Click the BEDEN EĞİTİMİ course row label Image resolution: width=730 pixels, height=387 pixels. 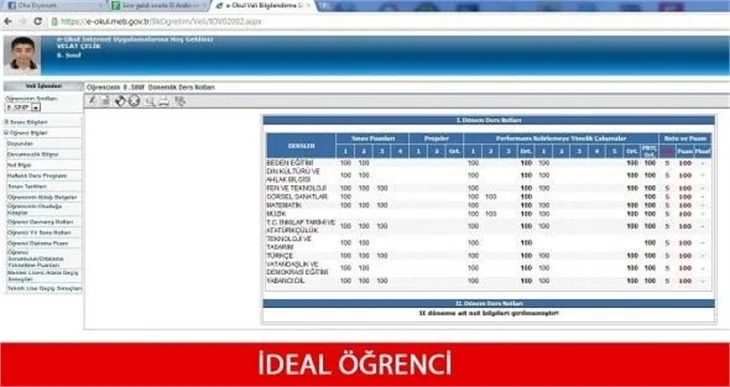pos(290,163)
